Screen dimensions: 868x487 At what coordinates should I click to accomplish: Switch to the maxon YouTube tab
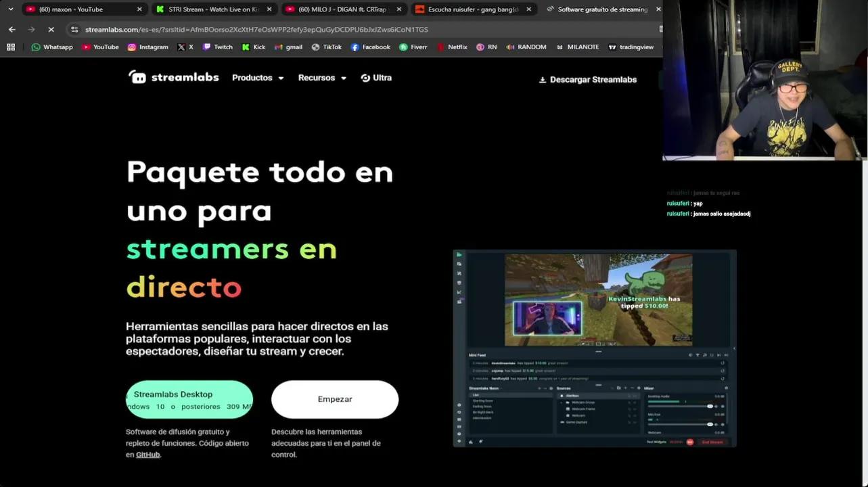(x=81, y=9)
